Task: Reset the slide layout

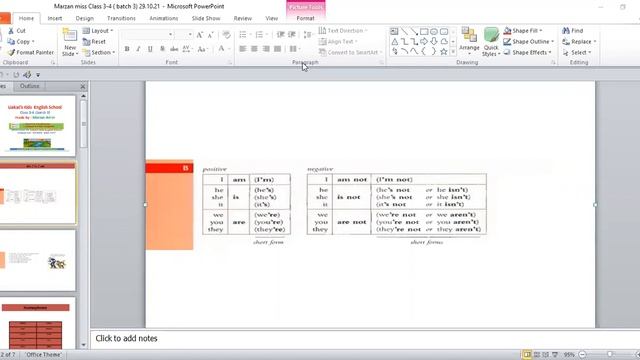Action: [x=94, y=42]
